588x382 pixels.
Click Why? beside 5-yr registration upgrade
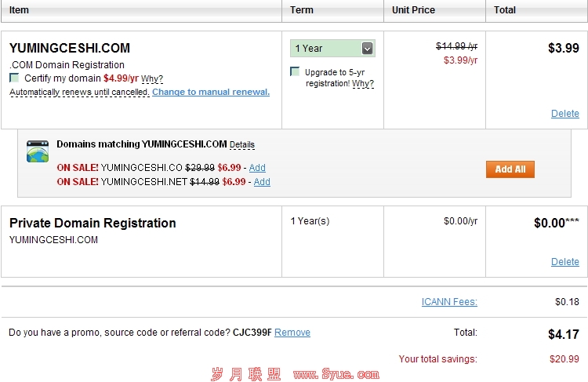(363, 83)
